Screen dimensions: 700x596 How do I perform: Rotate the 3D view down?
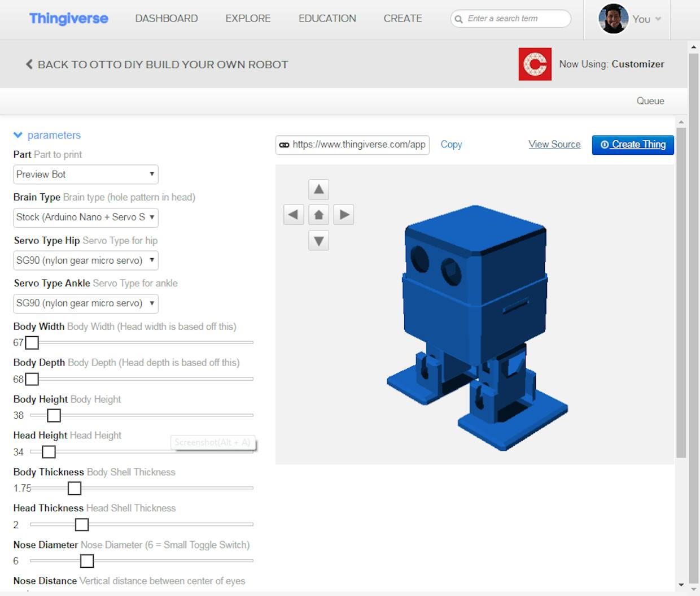tap(319, 241)
